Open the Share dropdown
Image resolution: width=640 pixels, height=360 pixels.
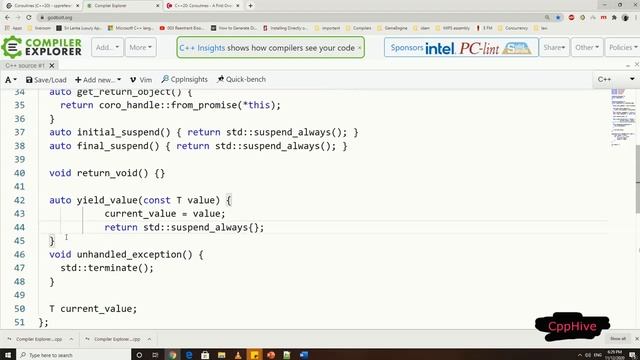pos(554,47)
